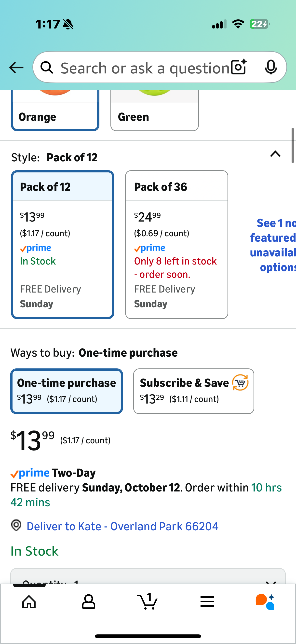Open the Deliver to Kate address link

(x=122, y=526)
